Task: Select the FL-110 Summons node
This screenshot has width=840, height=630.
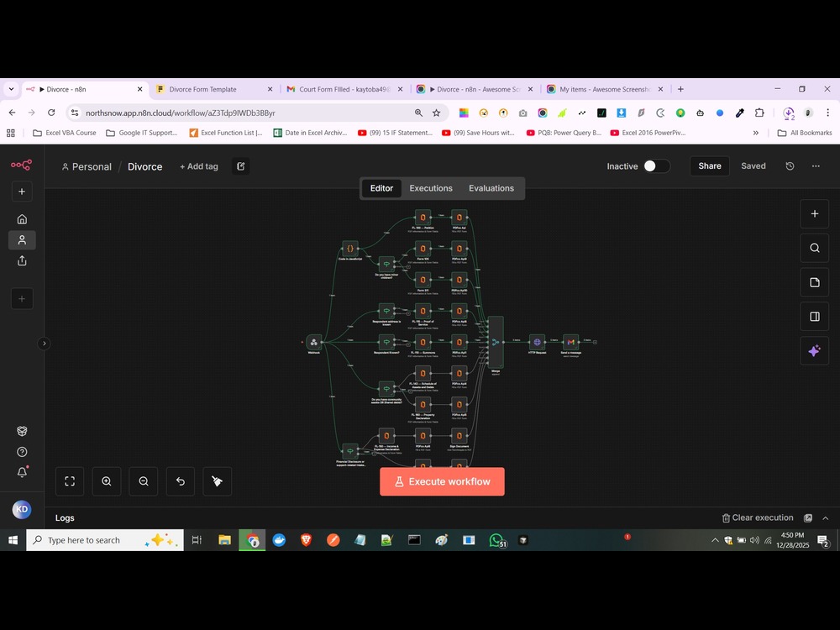Action: tap(423, 342)
